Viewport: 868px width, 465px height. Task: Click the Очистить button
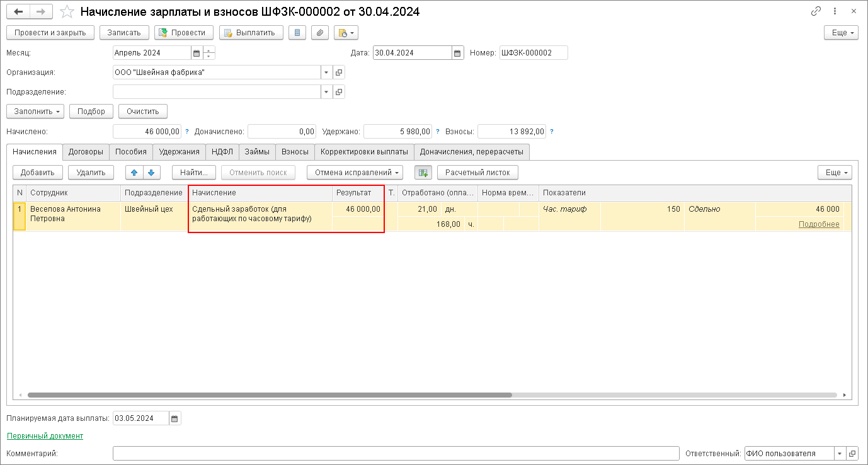(x=143, y=111)
